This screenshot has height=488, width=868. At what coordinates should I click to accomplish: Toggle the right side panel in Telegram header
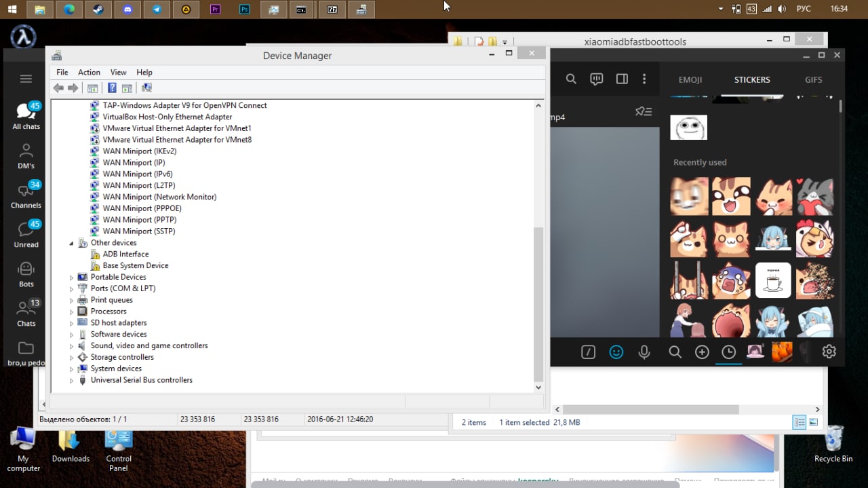click(622, 79)
